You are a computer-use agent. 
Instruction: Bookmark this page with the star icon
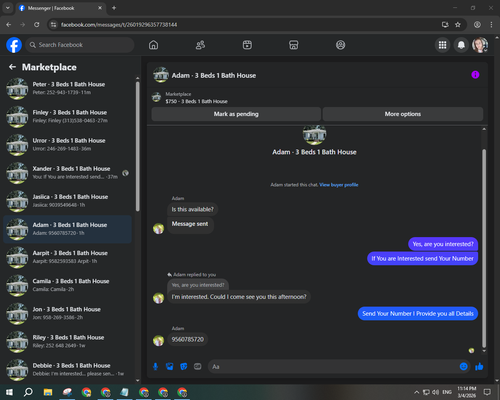pyautogui.click(x=458, y=25)
